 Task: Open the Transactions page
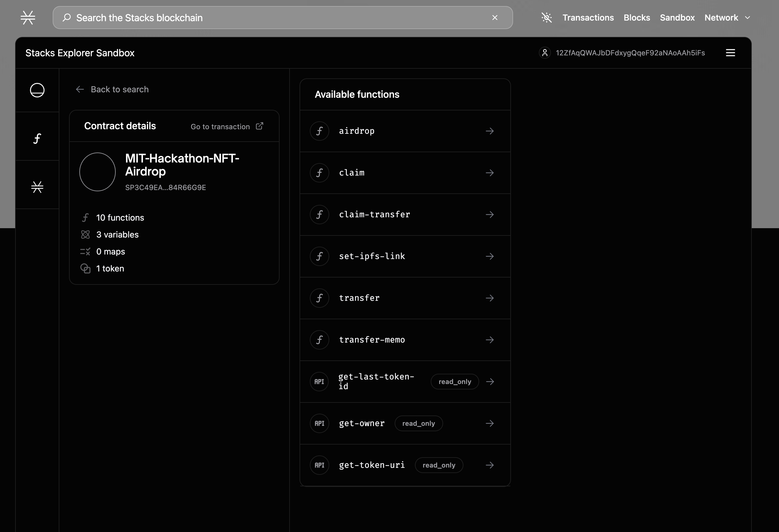(588, 18)
